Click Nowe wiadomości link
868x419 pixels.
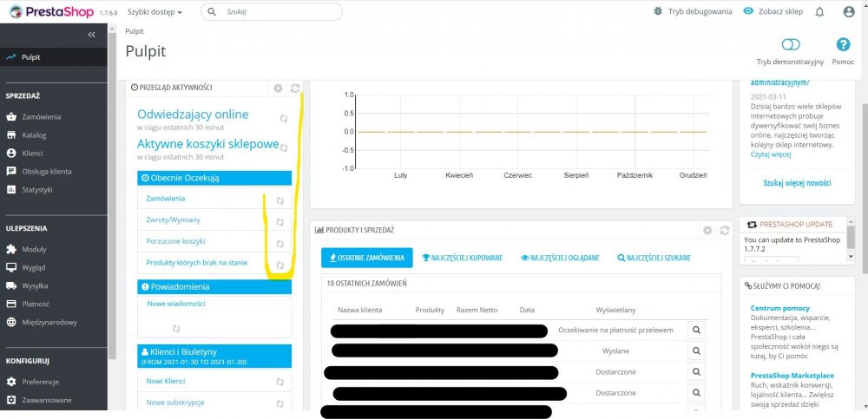(x=176, y=304)
